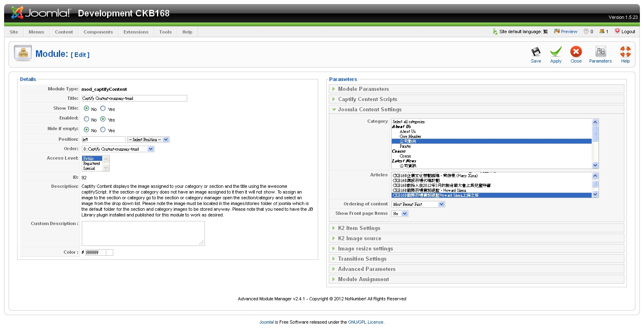Expand the Captify Content Scripts section
Screen dimensions: 644x329
coord(476,99)
